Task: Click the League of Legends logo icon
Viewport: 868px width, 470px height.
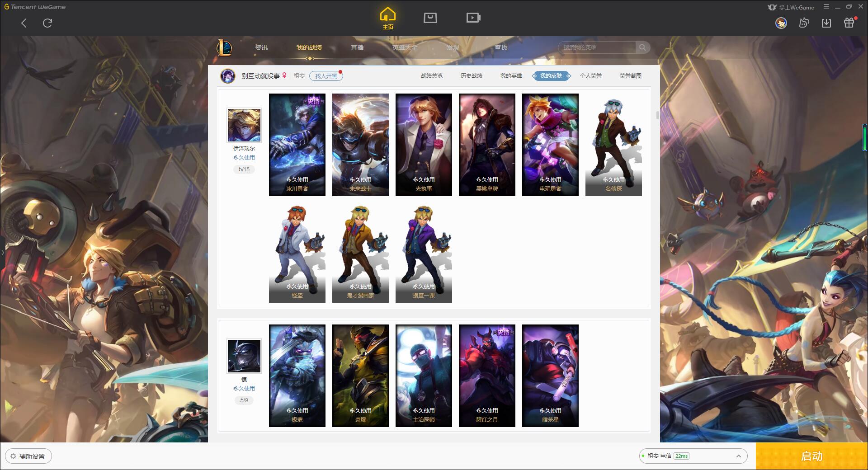Action: 224,47
